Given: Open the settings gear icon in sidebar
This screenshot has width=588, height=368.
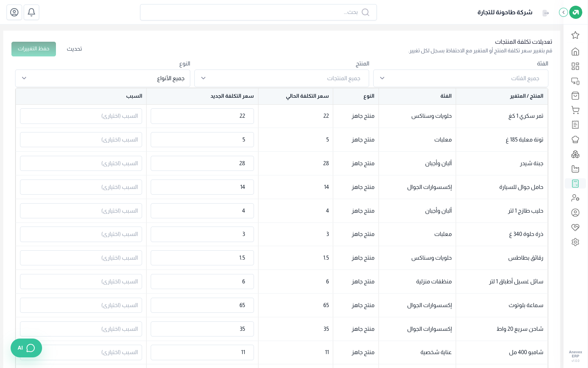Looking at the screenshot, I should coord(575,242).
